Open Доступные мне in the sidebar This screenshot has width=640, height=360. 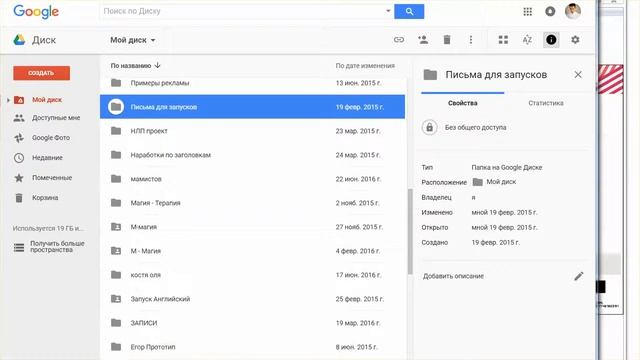(x=56, y=118)
